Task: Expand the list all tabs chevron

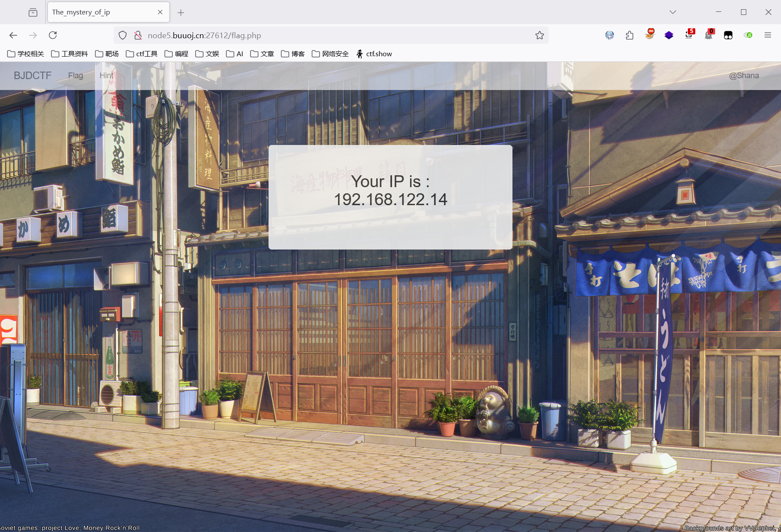Action: click(x=673, y=12)
